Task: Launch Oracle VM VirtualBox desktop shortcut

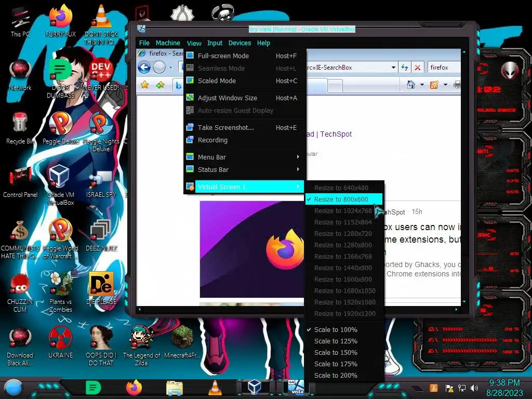Action: coord(60,185)
